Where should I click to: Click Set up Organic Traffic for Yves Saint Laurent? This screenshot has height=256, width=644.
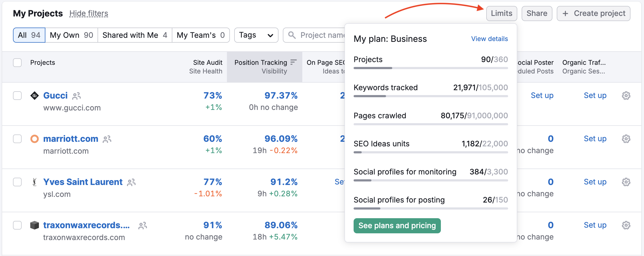point(595,182)
